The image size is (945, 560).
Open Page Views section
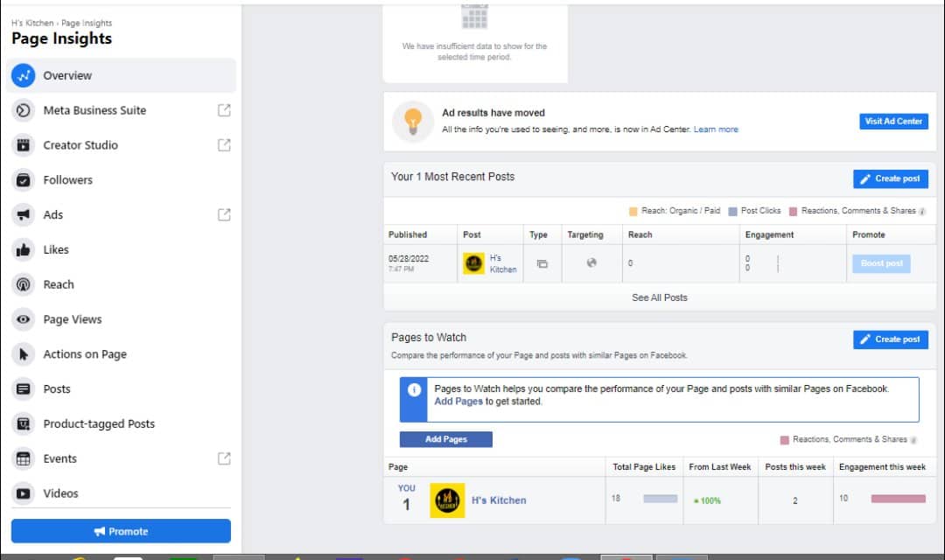coord(121,319)
